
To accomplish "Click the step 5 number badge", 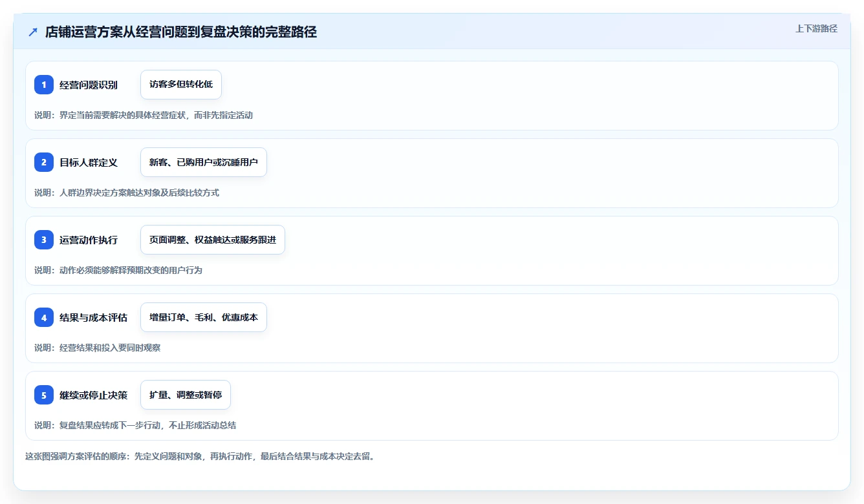I will click(44, 395).
